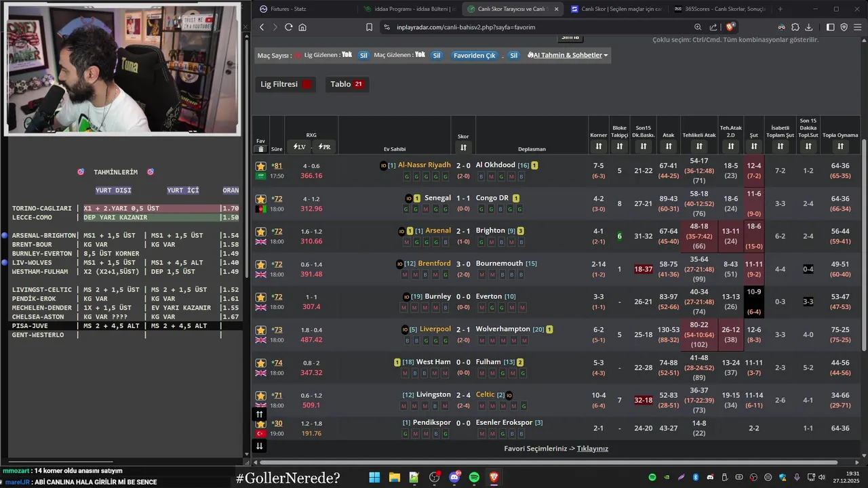Screen dimensions: 868x488
Task: Sort by the Atak column arrows
Action: (669, 146)
